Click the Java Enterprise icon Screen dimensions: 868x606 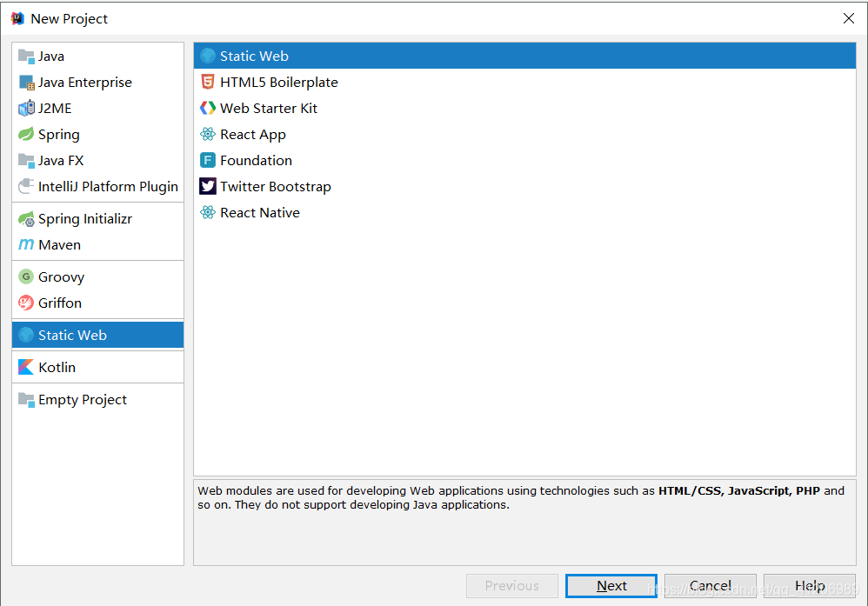pos(26,83)
